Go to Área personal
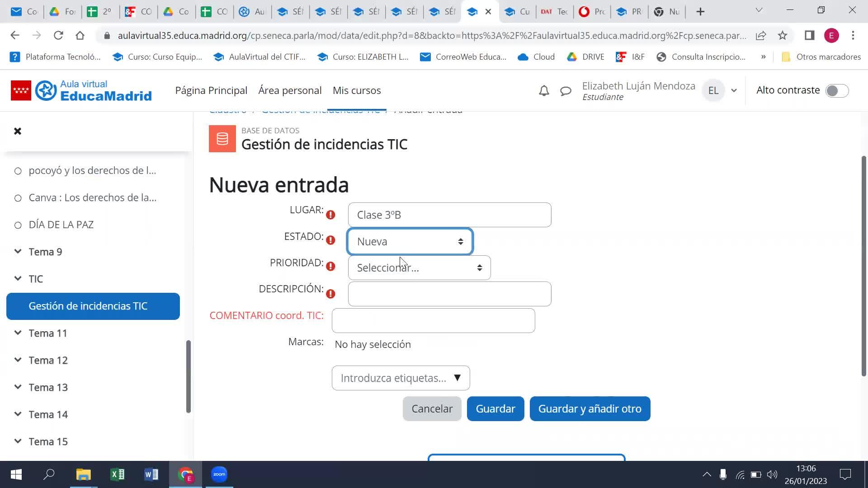Screen dimensions: 868x488 290,90
